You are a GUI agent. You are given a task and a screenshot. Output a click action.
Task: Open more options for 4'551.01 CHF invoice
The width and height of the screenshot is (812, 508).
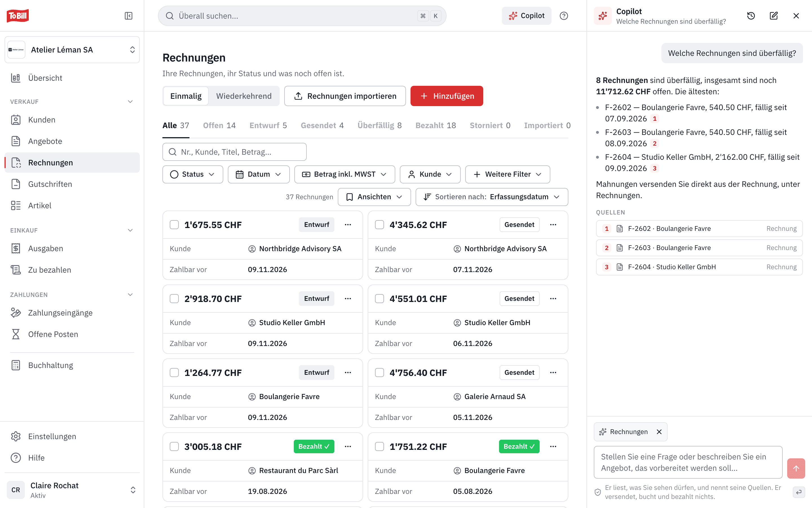(553, 299)
